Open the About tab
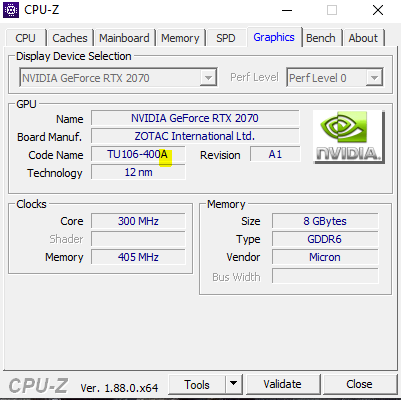The height and width of the screenshot is (400, 401). coord(363,38)
